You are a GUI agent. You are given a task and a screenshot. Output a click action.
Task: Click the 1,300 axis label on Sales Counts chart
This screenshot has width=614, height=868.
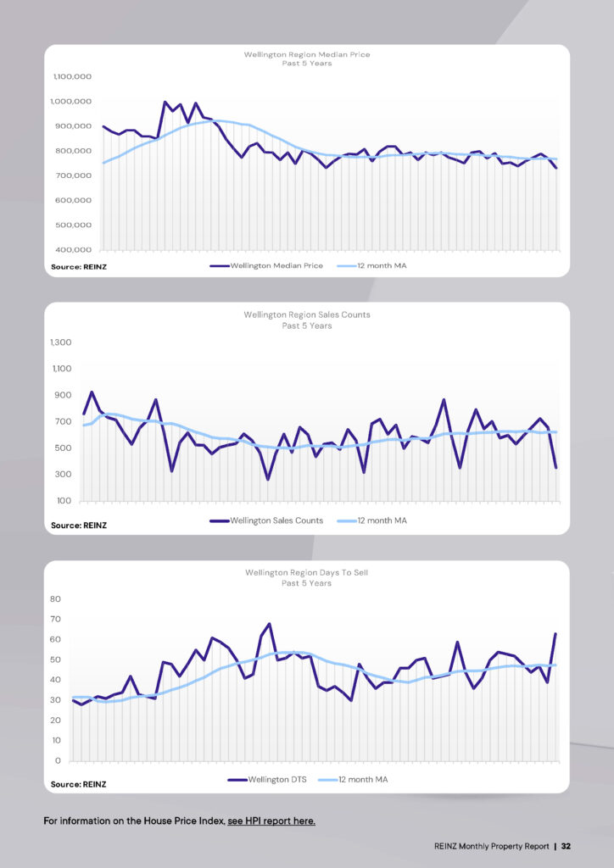61,342
